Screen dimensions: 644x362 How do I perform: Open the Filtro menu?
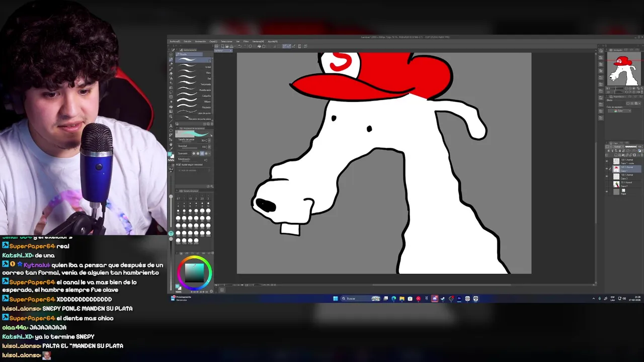[246, 41]
